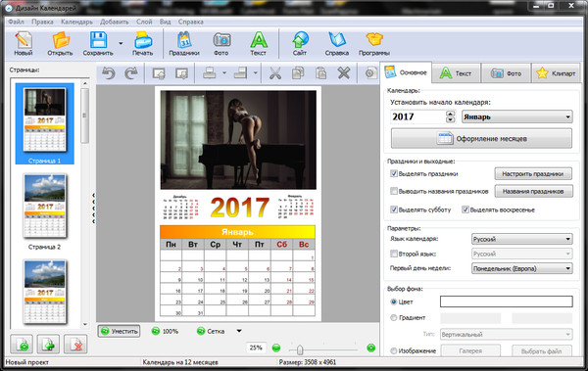
Task: Undo last action with the back arrow
Action: [109, 73]
